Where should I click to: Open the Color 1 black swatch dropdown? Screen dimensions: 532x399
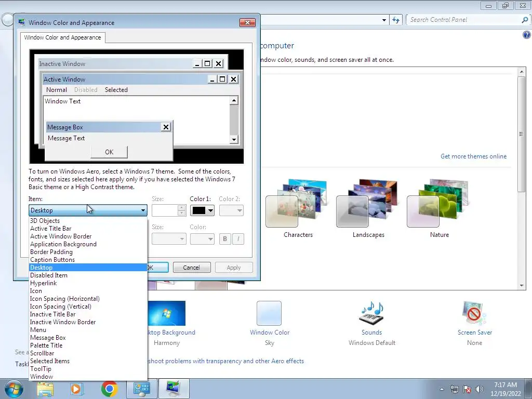tap(202, 210)
